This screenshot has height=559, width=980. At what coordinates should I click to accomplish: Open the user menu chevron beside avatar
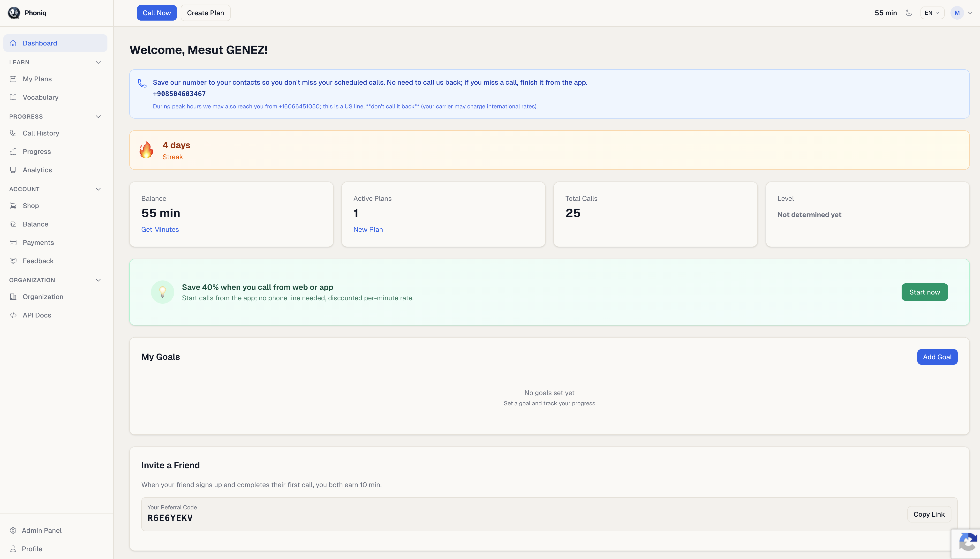point(970,13)
